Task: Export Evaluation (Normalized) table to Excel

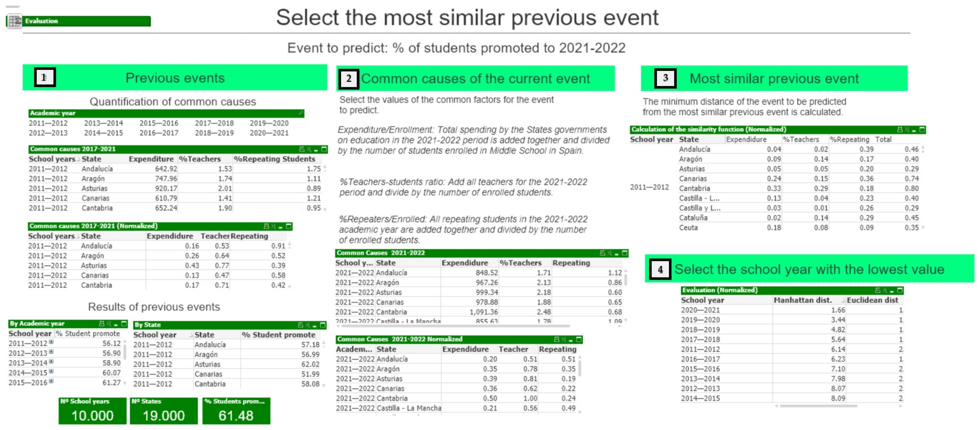Action: point(885,290)
